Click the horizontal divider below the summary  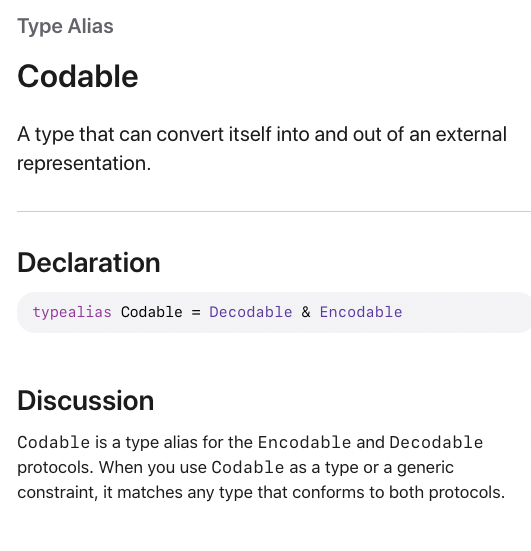pos(274,212)
